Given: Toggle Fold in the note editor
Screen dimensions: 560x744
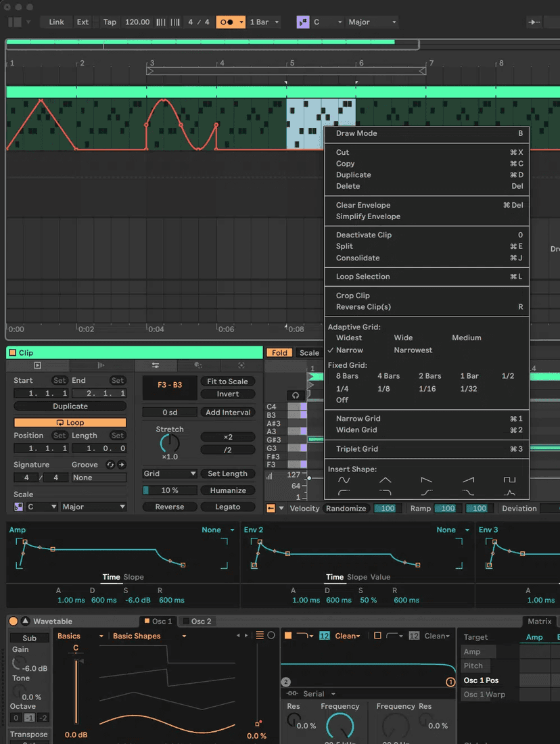Looking at the screenshot, I should (279, 352).
